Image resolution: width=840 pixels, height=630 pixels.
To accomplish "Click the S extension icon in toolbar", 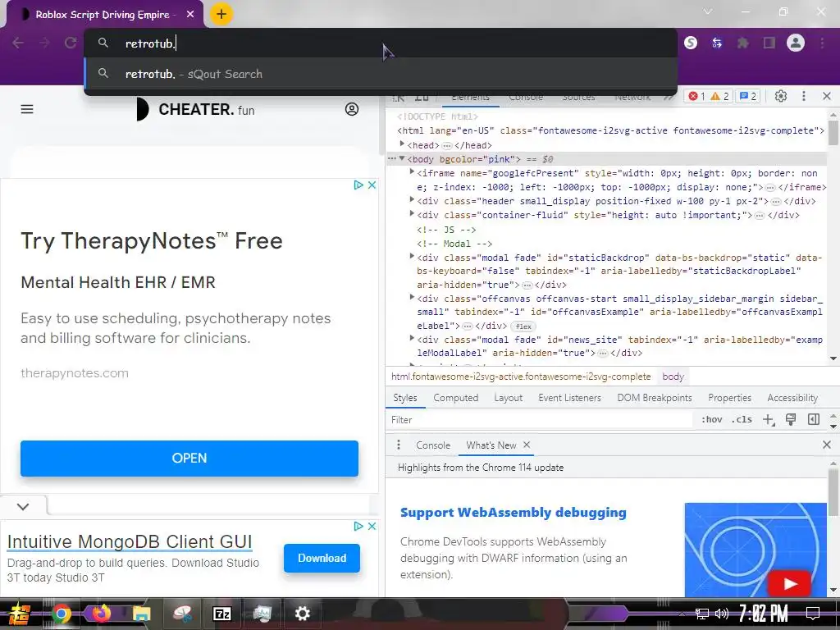I will [691, 43].
